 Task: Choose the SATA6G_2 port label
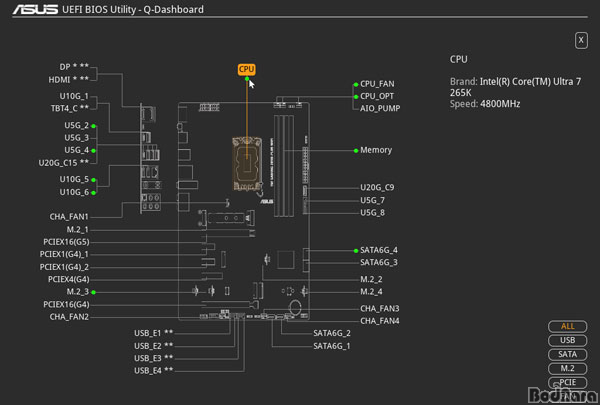pos(332,333)
